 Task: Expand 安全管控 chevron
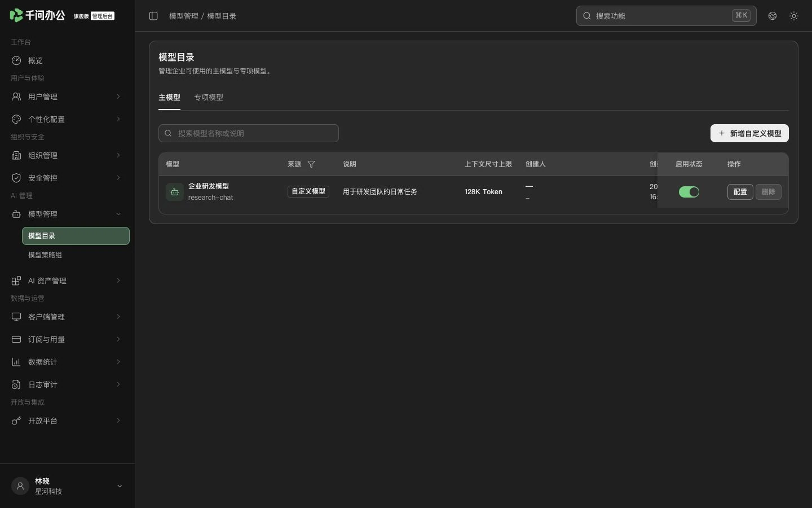coord(118,178)
